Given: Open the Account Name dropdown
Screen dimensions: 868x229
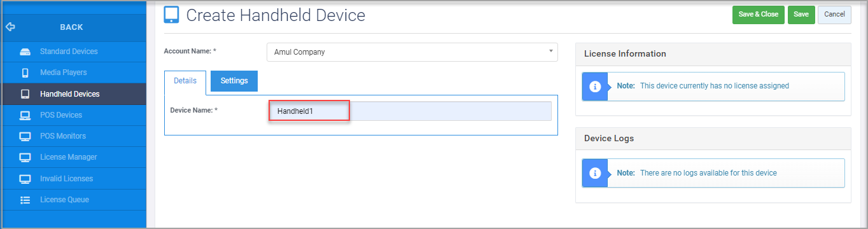Looking at the screenshot, I should click(412, 52).
